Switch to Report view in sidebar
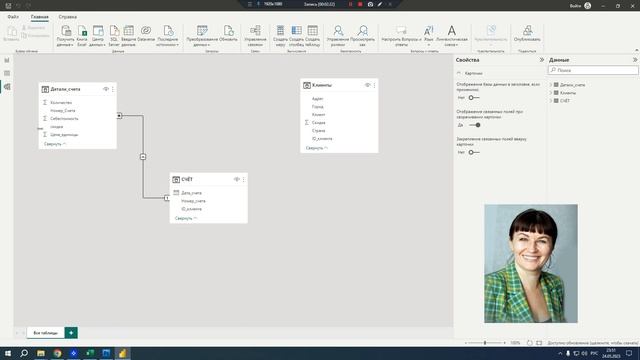 7,60
